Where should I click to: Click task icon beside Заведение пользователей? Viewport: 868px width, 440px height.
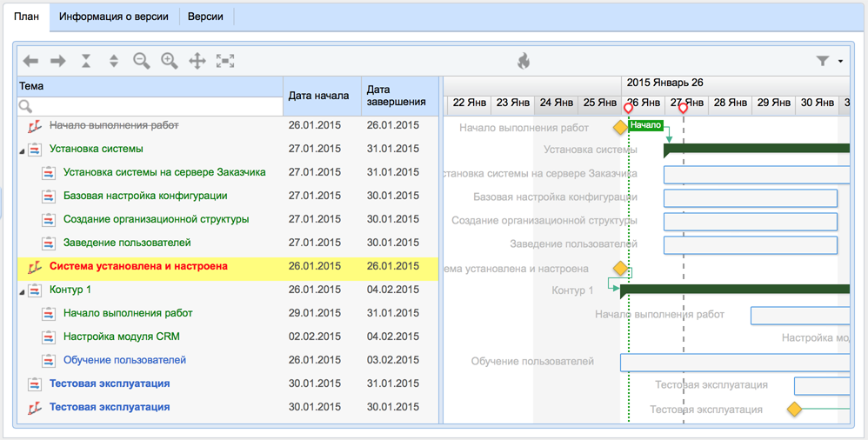pyautogui.click(x=49, y=243)
